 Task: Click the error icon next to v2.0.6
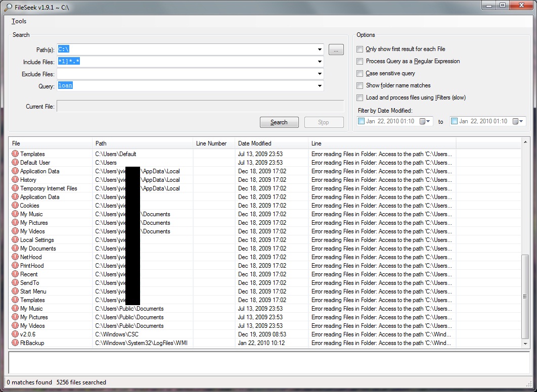coord(15,334)
